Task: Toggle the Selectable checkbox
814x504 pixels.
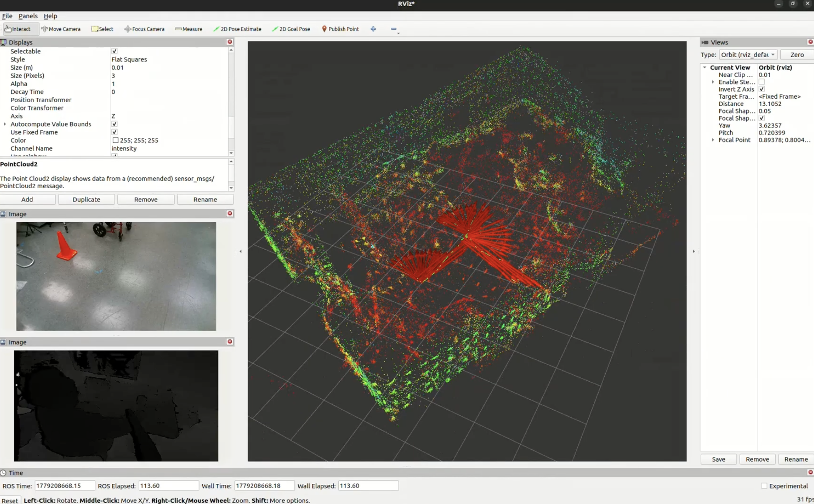Action: [114, 51]
